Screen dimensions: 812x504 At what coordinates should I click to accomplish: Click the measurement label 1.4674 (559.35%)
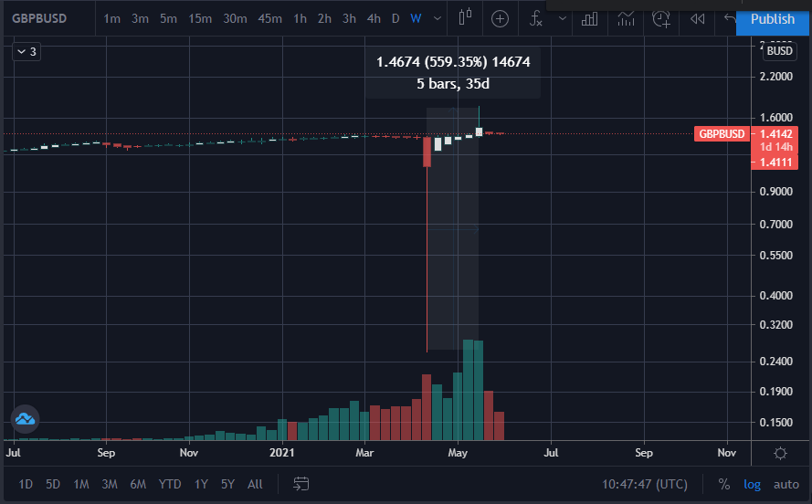pos(431,62)
